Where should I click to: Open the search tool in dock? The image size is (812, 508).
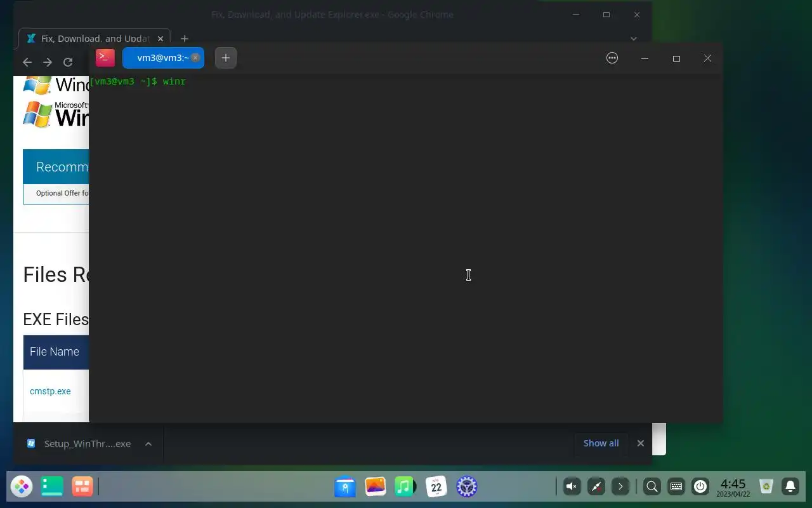pyautogui.click(x=652, y=487)
